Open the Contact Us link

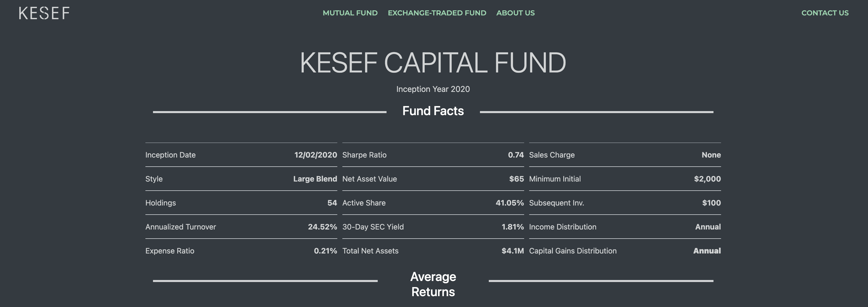825,13
